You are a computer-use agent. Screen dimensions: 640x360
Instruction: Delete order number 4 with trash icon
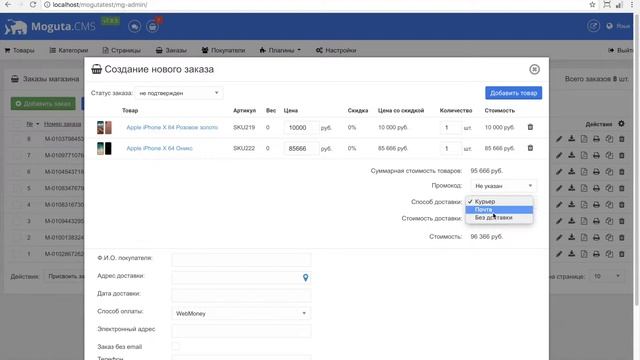[x=622, y=204]
